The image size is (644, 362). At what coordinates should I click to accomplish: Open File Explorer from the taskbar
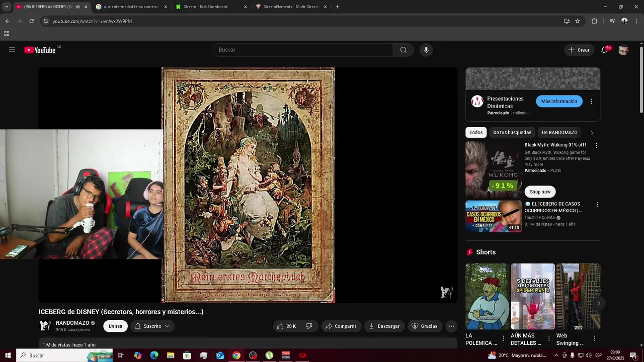coord(171,355)
